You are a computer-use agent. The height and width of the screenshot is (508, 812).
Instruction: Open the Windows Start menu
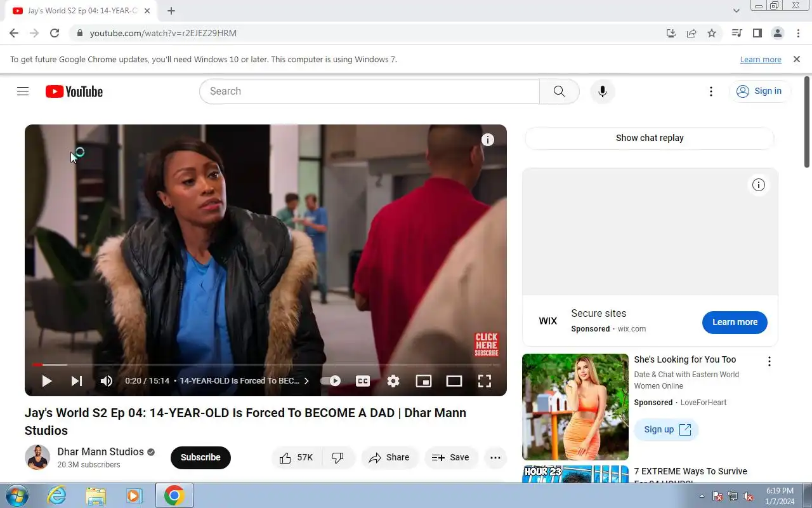coord(16,495)
